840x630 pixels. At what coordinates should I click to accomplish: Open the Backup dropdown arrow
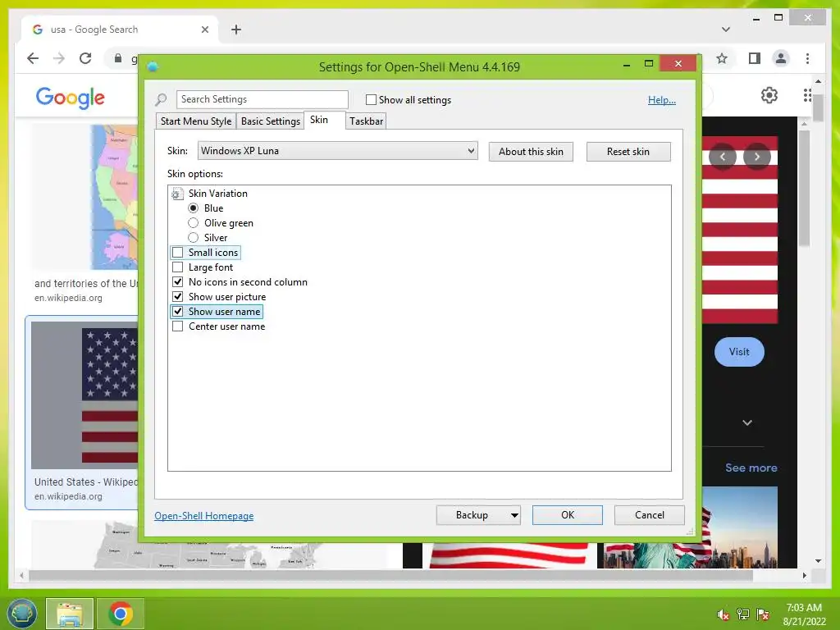pos(514,515)
